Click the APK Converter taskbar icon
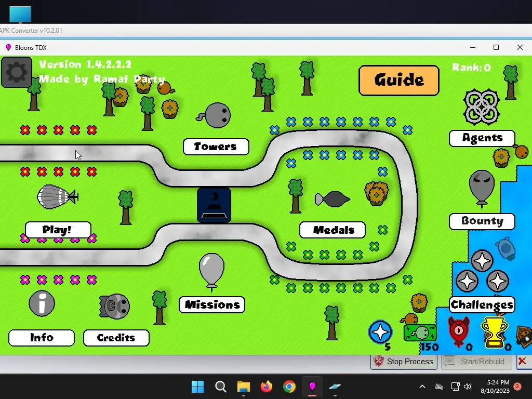The height and width of the screenshot is (399, 532). pos(335,387)
